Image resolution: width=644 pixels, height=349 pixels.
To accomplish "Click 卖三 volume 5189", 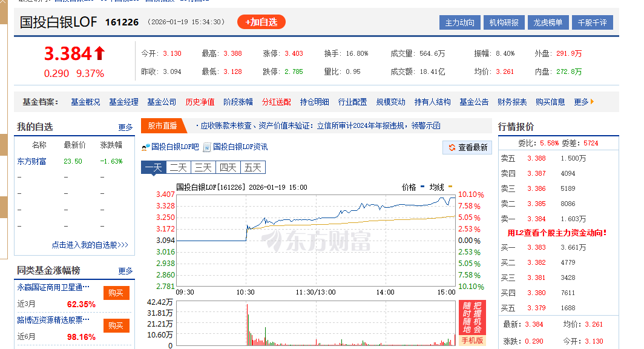I will (568, 188).
